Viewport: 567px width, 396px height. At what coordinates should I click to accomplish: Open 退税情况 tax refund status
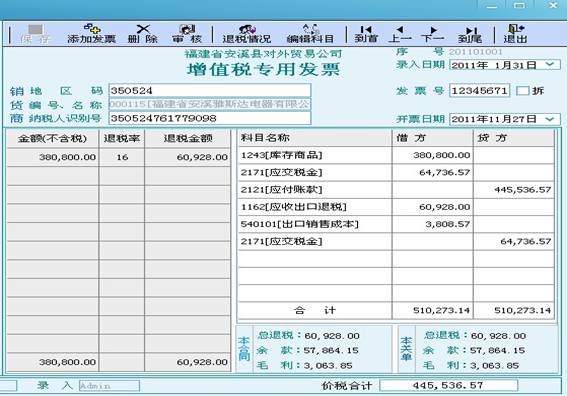click(x=247, y=34)
